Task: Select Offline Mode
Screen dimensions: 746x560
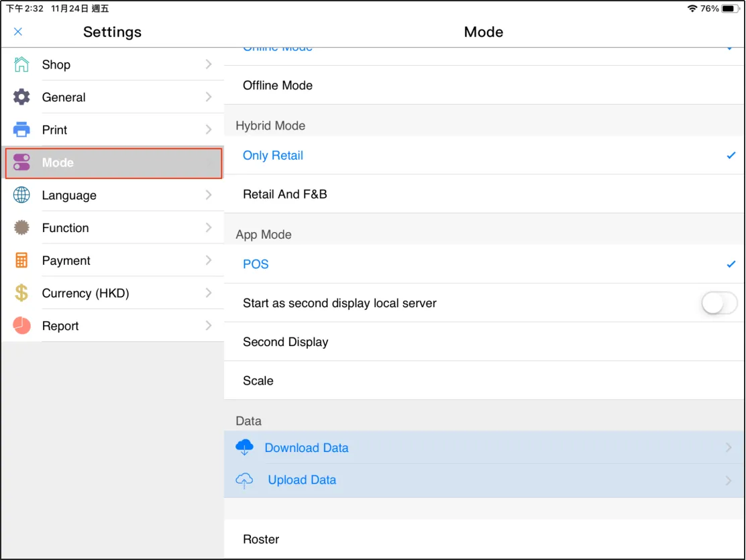Action: coord(278,85)
